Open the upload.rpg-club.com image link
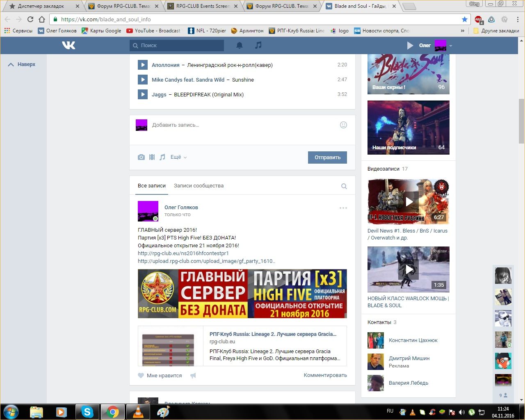This screenshot has height=420, width=525. coord(206,261)
